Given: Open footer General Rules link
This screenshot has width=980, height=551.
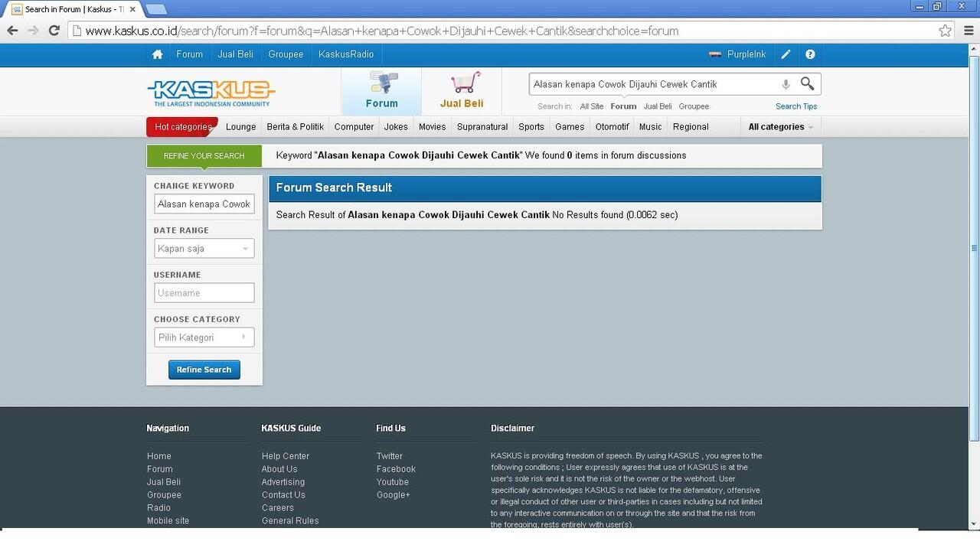Looking at the screenshot, I should tap(290, 520).
